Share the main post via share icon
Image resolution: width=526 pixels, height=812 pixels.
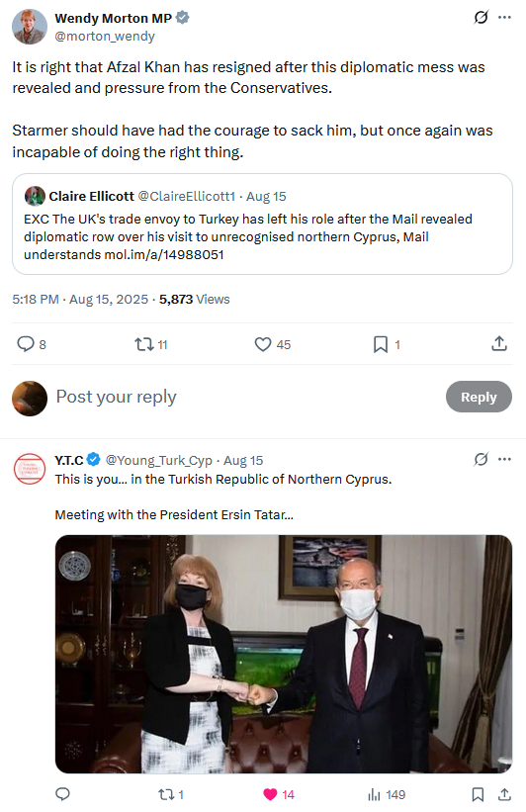coord(499,343)
